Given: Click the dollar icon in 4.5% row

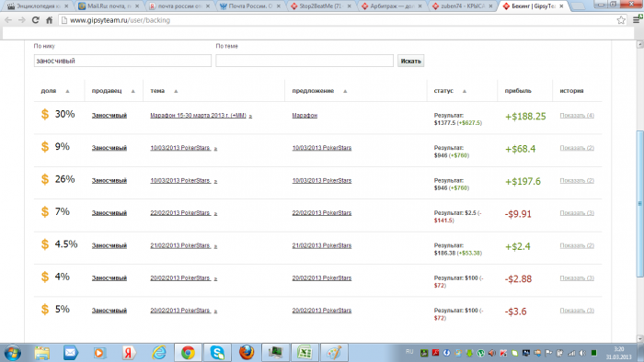Looking at the screenshot, I should click(x=45, y=244).
